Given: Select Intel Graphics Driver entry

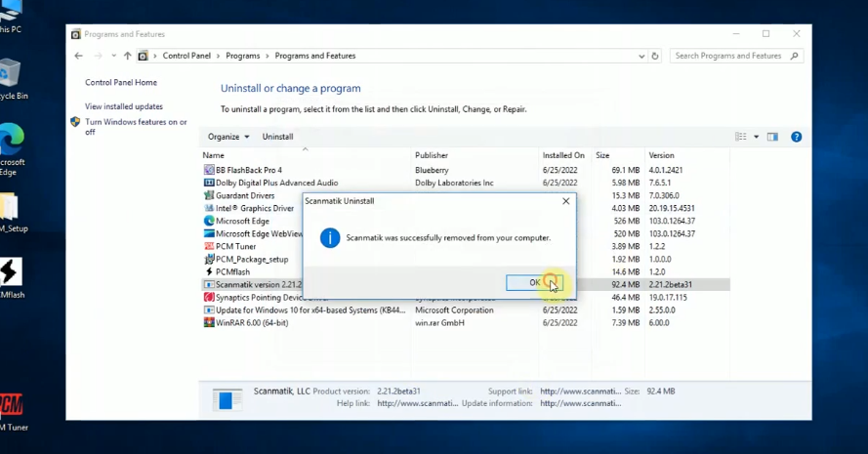Looking at the screenshot, I should pos(255,208).
